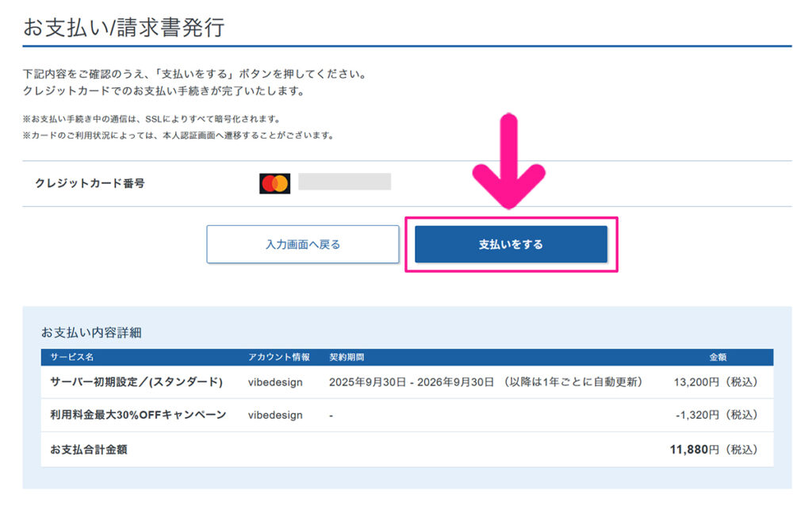The height and width of the screenshot is (510, 812).
Task: Click the 入力画面へ戻る back button
Action: pyautogui.click(x=302, y=244)
